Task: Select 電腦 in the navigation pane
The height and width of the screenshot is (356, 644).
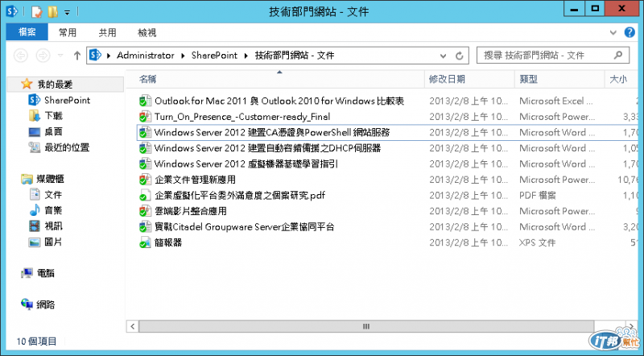Action: (x=46, y=273)
